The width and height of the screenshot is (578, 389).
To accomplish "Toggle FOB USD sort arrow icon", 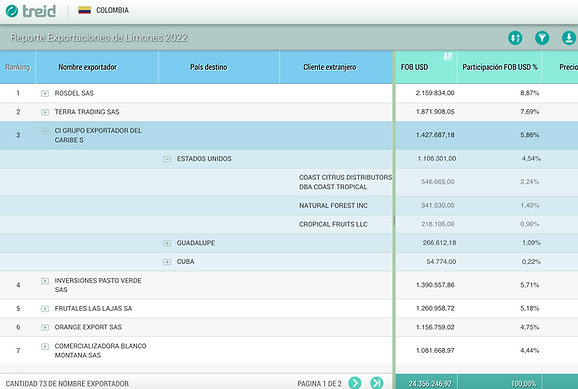I will pyautogui.click(x=448, y=56).
